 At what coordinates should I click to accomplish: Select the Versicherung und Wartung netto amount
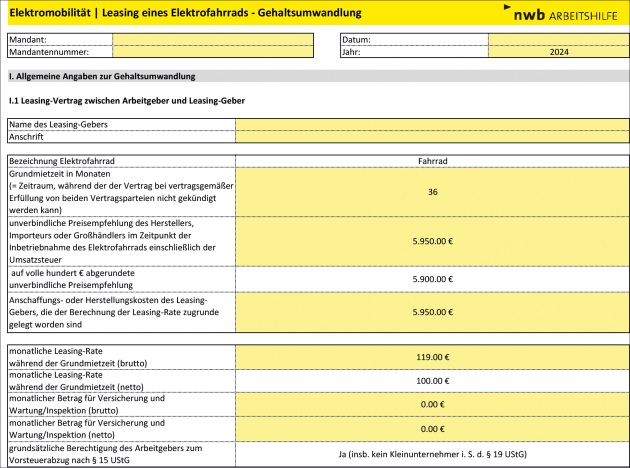432,429
